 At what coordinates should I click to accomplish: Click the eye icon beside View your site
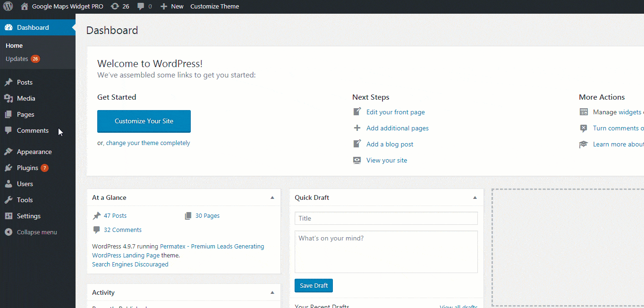coord(357,160)
